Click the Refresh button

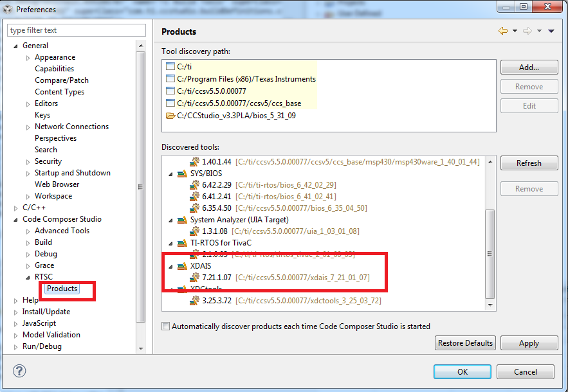[529, 163]
